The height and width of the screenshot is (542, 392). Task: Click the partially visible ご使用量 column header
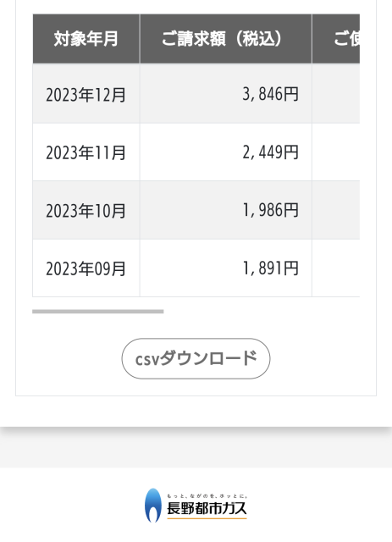(x=336, y=39)
